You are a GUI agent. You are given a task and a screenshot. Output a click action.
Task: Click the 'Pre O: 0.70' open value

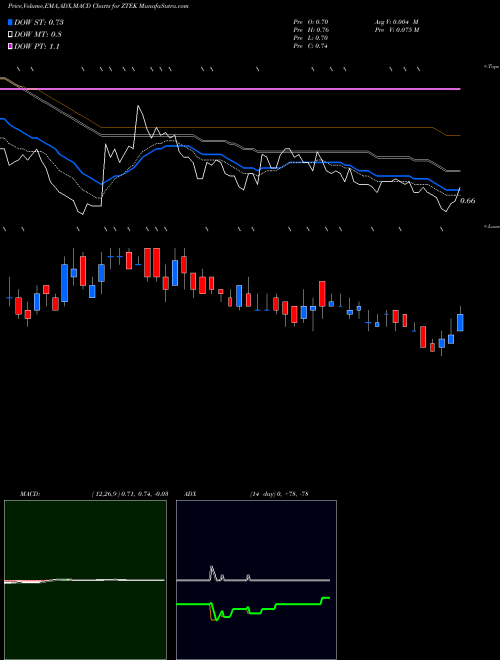point(311,22)
